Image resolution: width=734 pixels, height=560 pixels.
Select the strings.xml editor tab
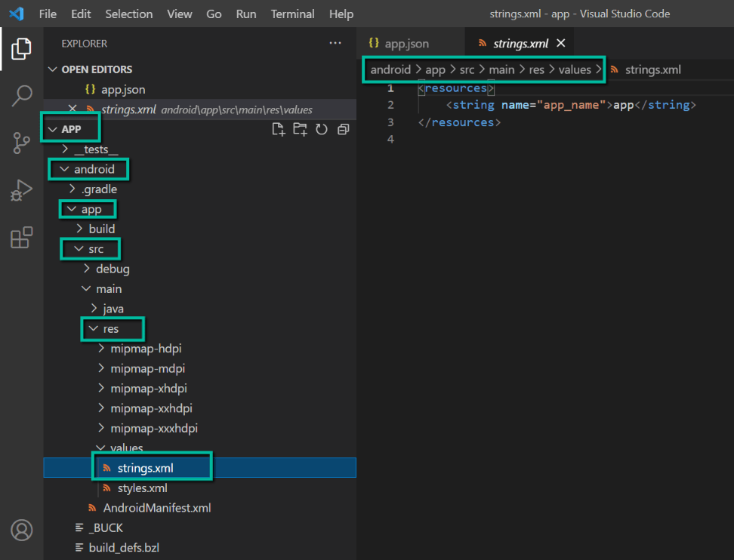520,44
